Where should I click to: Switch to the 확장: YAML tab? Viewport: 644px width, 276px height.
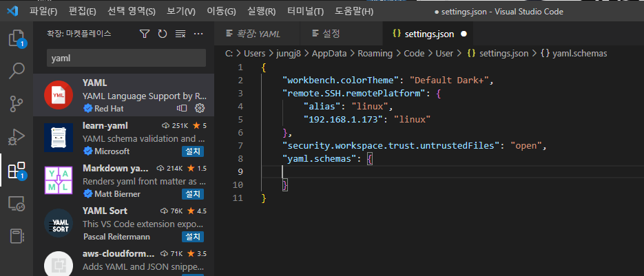(x=257, y=34)
